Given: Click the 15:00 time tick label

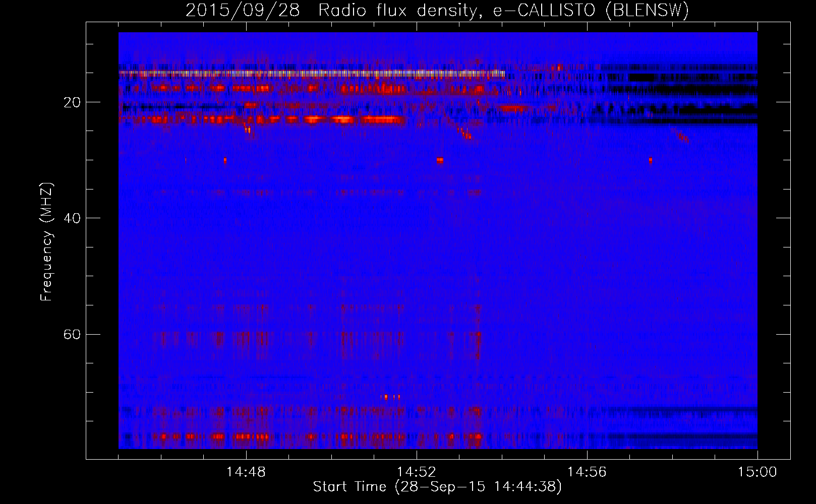Looking at the screenshot, I should (x=757, y=472).
